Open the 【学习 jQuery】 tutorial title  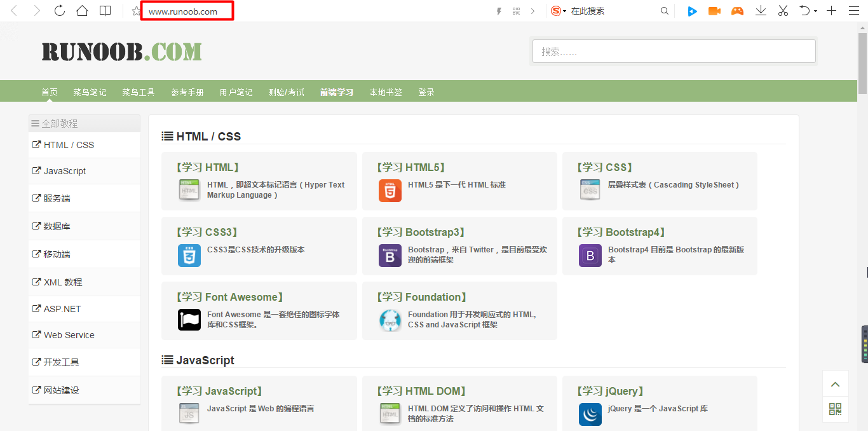click(610, 391)
